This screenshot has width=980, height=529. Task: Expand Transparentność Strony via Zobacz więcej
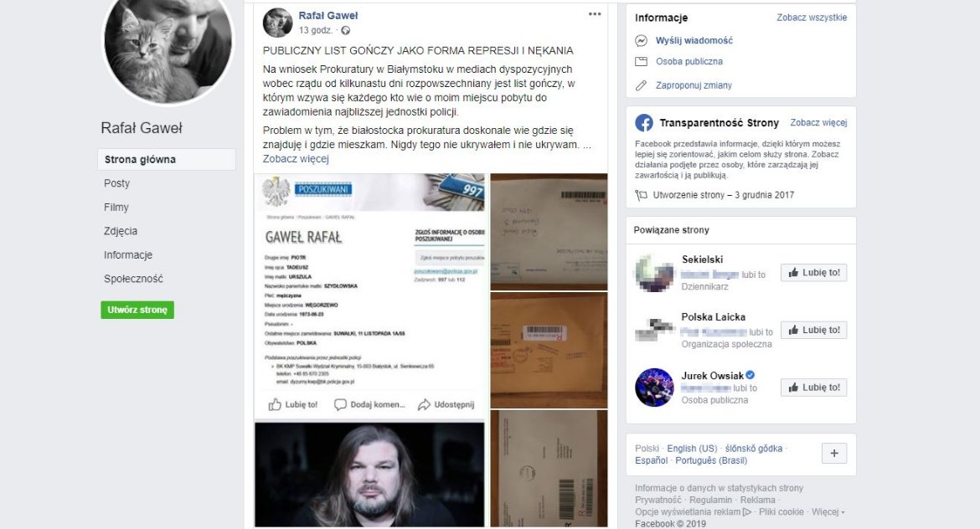coord(818,122)
